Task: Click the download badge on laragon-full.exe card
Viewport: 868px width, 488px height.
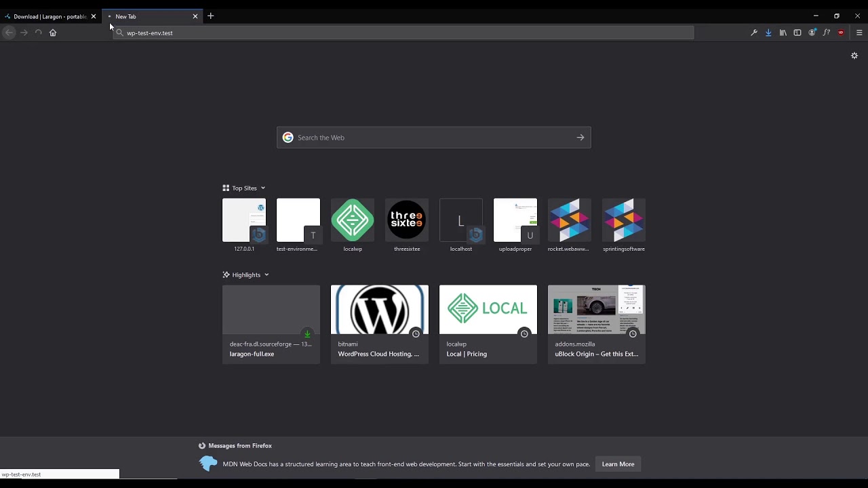Action: pos(307,333)
